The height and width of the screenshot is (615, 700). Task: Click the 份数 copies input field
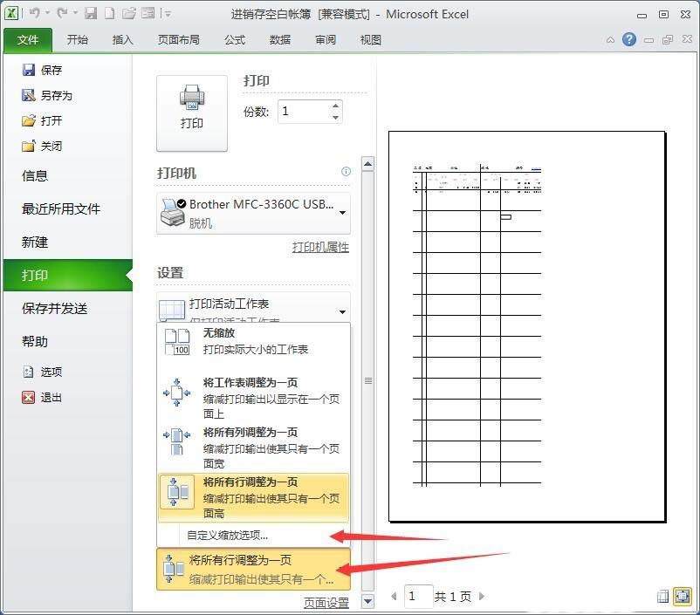tap(305, 112)
